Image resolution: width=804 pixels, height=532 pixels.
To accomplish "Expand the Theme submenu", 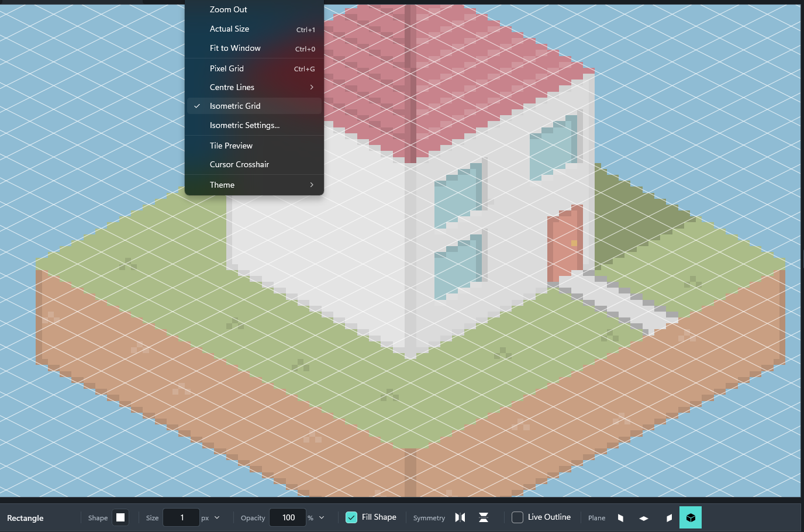I will (x=254, y=185).
